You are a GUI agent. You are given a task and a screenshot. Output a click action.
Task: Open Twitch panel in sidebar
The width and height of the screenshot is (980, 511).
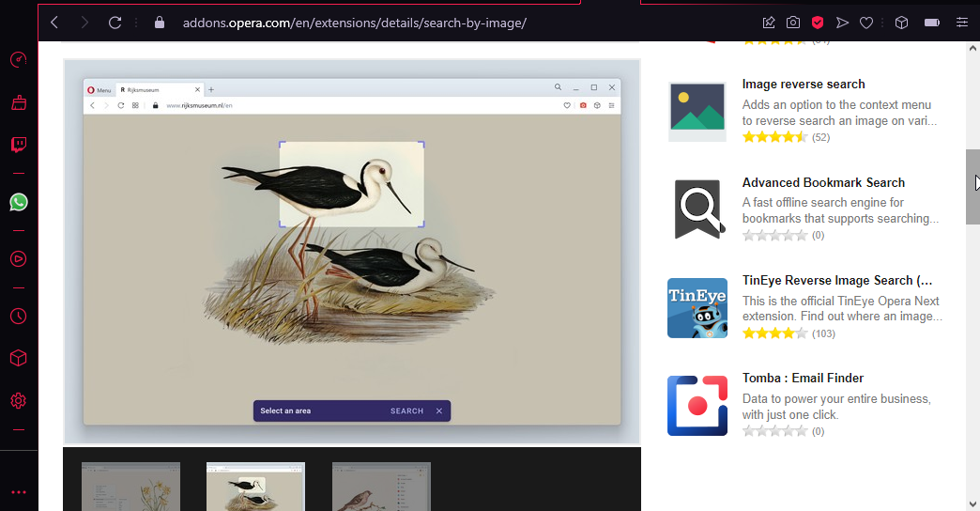(x=18, y=145)
